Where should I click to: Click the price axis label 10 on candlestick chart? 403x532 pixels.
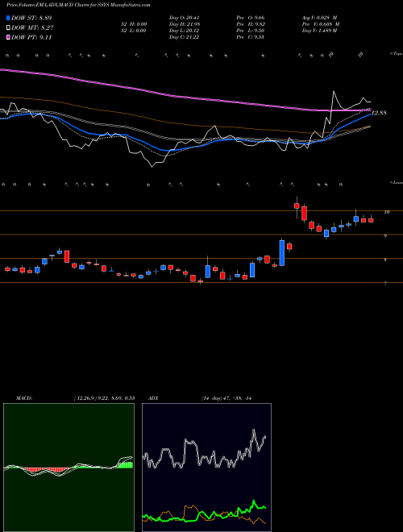click(x=386, y=212)
